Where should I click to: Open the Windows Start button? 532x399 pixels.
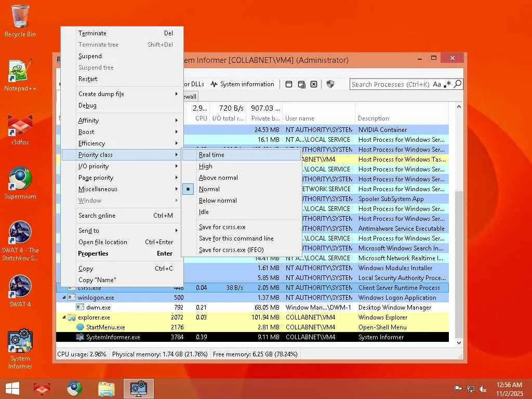click(x=12, y=389)
